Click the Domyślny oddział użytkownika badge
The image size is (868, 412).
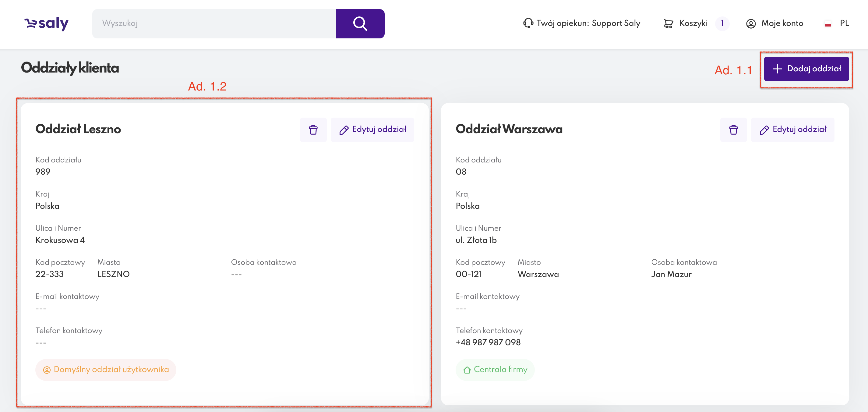(x=106, y=370)
